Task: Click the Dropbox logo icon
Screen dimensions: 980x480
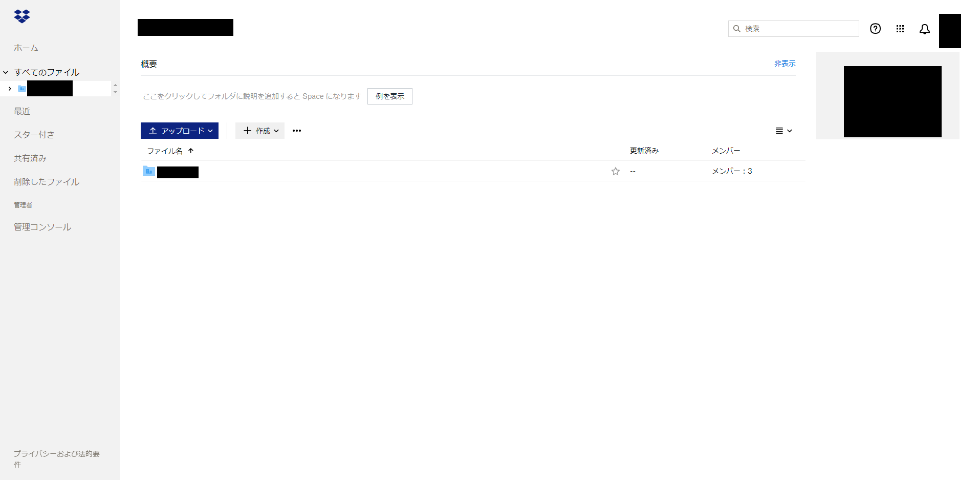Action: [22, 16]
